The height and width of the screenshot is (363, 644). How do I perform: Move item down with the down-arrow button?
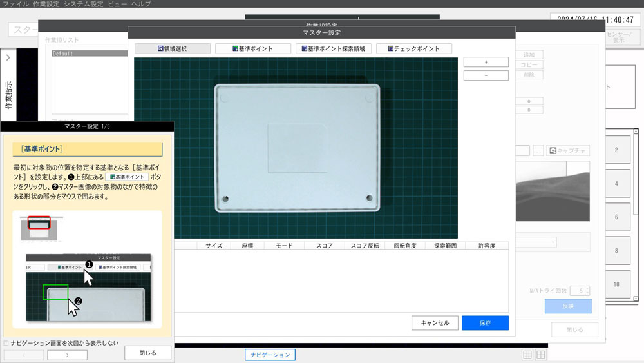click(x=529, y=110)
